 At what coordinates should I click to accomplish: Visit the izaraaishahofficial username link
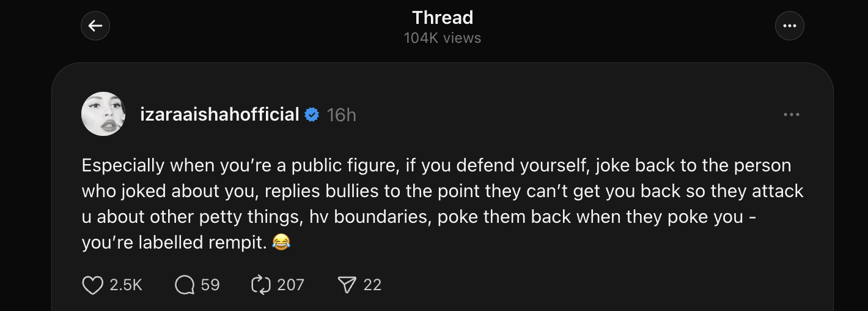(x=219, y=114)
